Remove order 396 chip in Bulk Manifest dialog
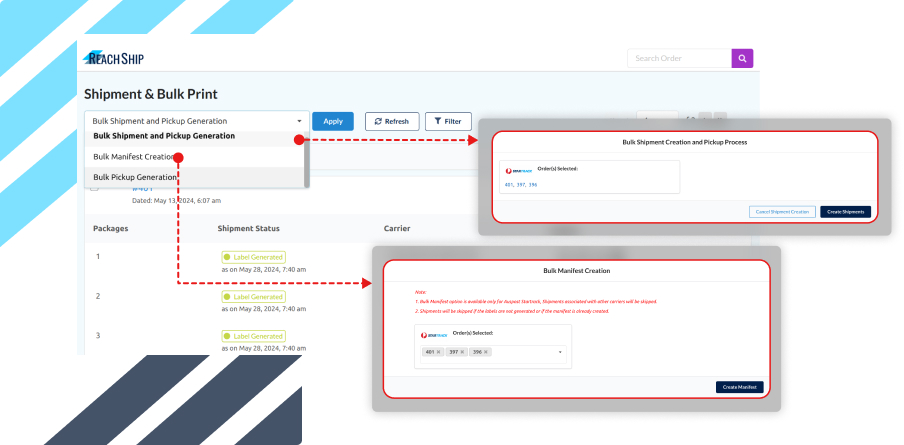 pyautogui.click(x=486, y=352)
